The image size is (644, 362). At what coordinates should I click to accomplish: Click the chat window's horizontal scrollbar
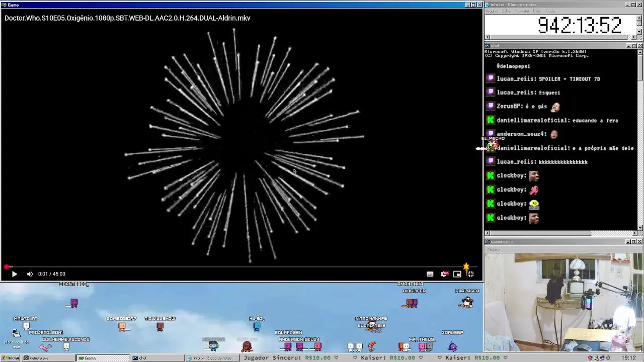(560, 233)
